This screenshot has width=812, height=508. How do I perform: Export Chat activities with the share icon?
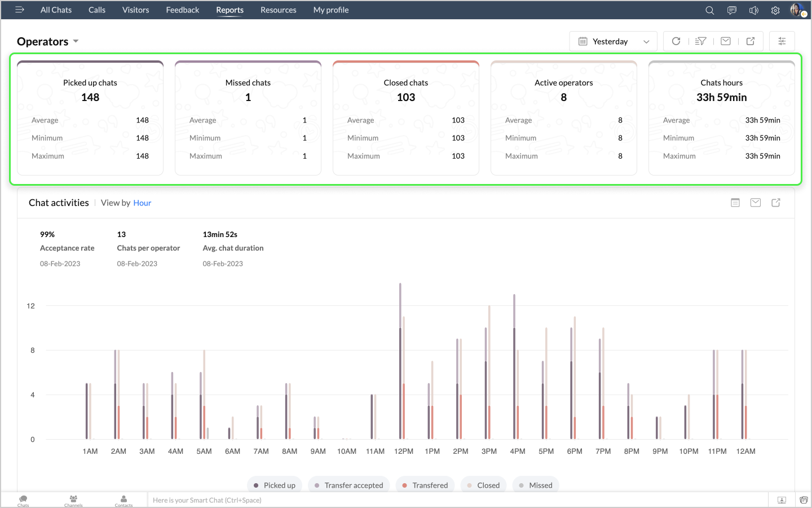tap(776, 203)
